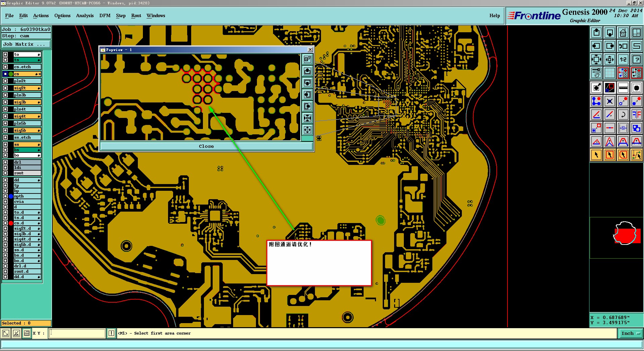This screenshot has width=644, height=351.
Task: Click the blue color dot on the mpth layer
Action: click(11, 196)
